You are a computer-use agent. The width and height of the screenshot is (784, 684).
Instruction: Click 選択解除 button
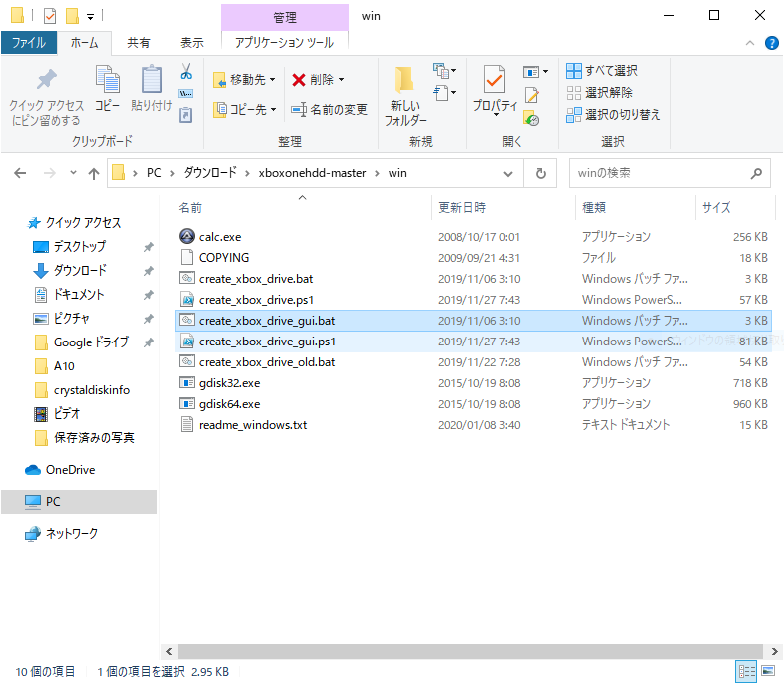(x=599, y=93)
